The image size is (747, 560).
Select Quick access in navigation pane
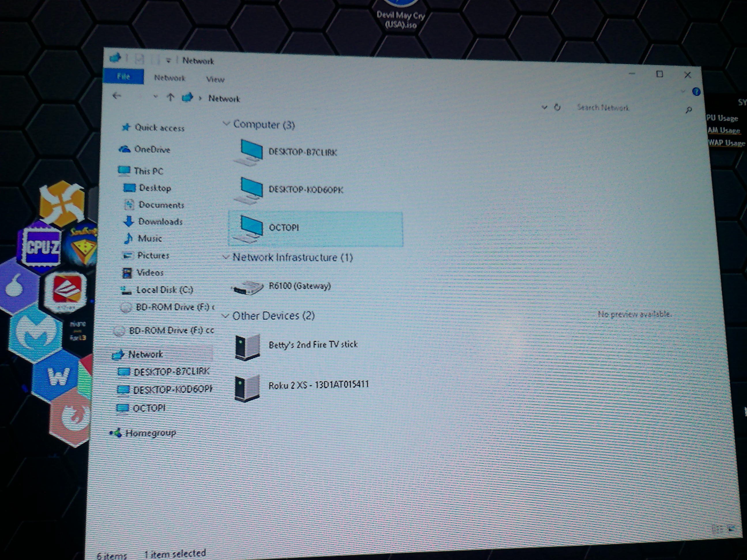point(153,128)
